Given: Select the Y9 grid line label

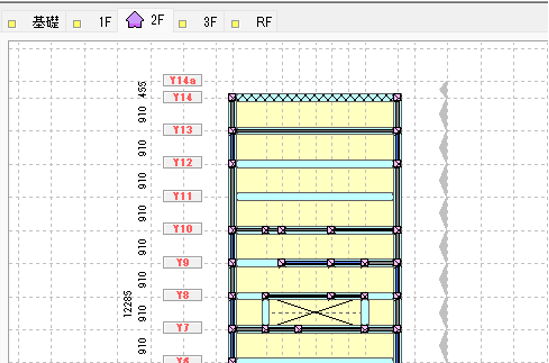Looking at the screenshot, I should point(182,263).
